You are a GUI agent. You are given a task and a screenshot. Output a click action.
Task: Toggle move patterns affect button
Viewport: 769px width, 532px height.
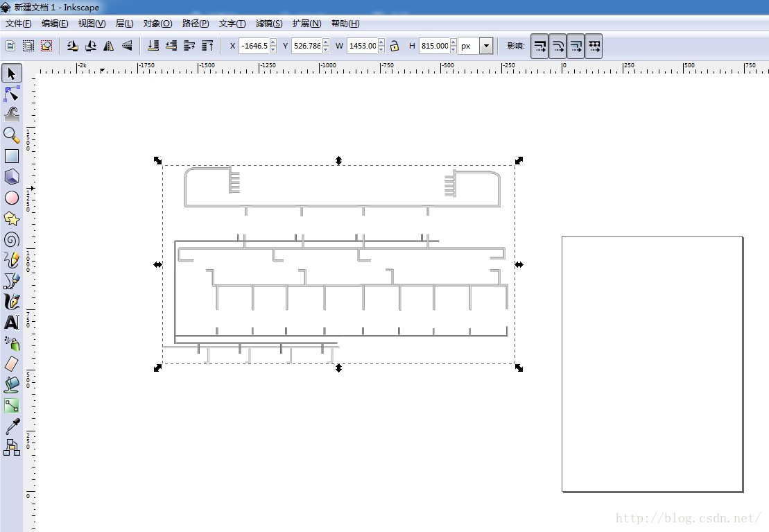pyautogui.click(x=594, y=46)
